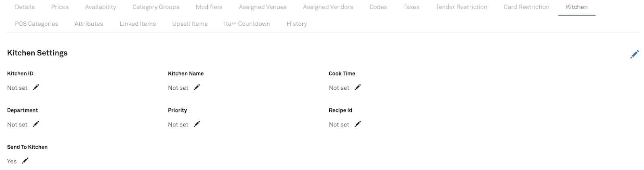Click the blue edit pencil for Kitchen Settings
This screenshot has height=170, width=644.
tap(634, 54)
